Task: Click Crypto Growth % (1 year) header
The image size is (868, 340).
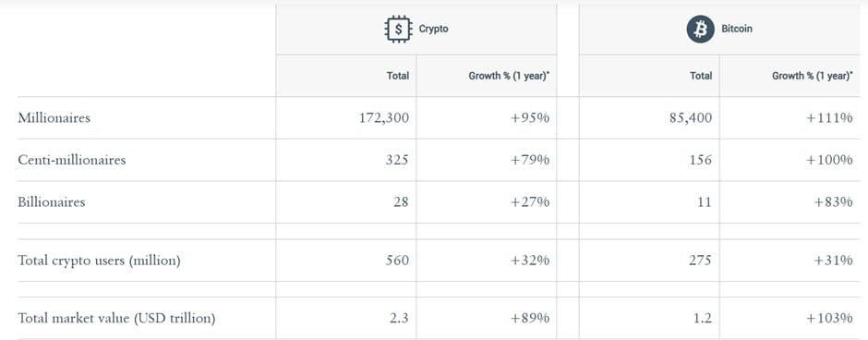Action: tap(509, 76)
